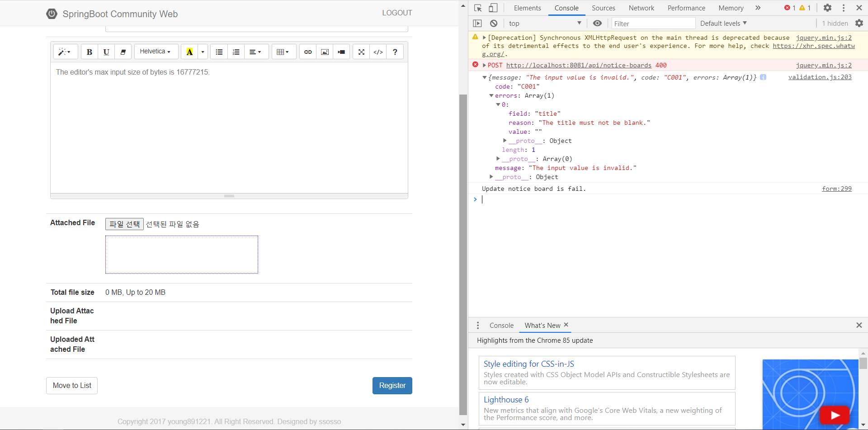The width and height of the screenshot is (868, 430).
Task: Collapse the errors Array(1) node
Action: click(491, 96)
